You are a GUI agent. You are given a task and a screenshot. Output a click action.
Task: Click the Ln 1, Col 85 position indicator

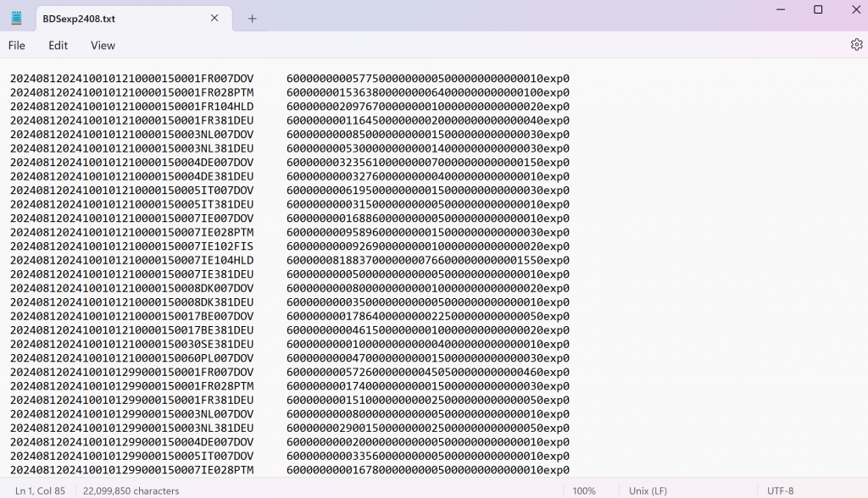(40, 490)
